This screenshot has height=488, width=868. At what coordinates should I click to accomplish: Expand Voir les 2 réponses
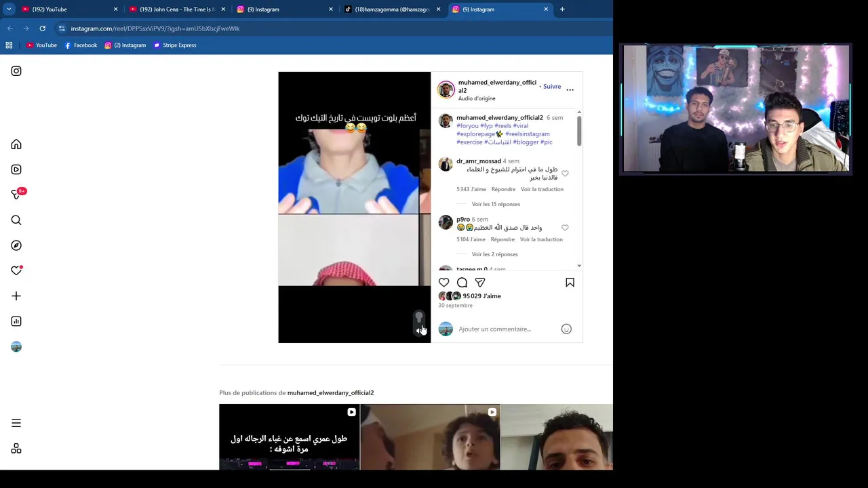click(494, 255)
